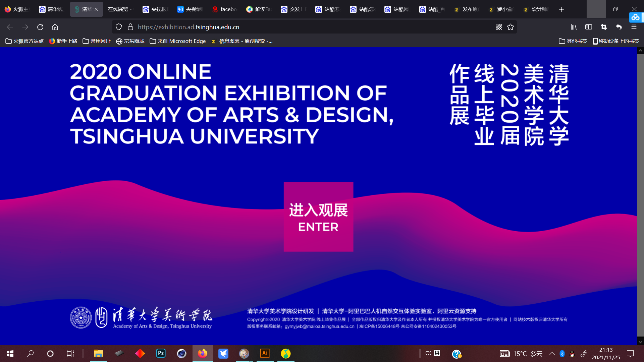Open the library bookshelf icon
This screenshot has width=644, height=362.
tap(574, 27)
